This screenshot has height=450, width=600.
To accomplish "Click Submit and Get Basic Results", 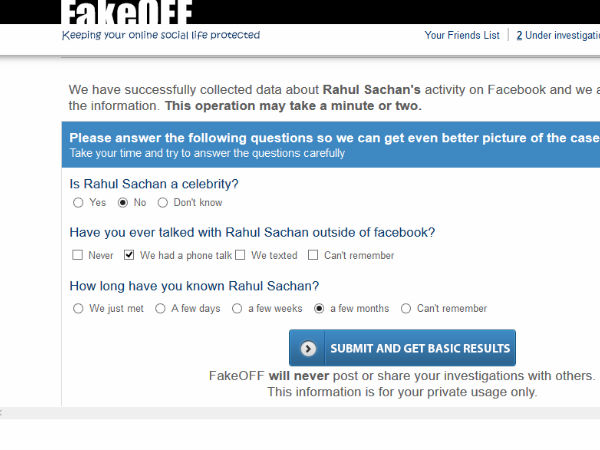I will [402, 348].
